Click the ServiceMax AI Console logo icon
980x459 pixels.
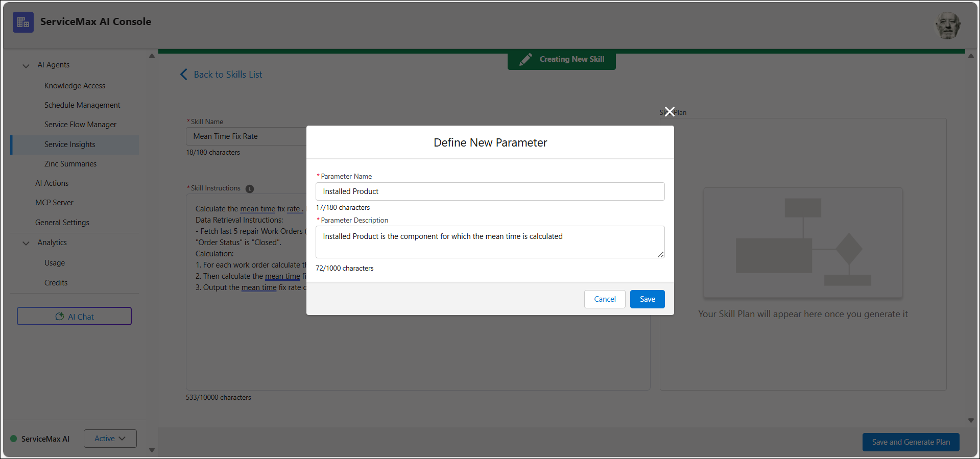coord(23,22)
